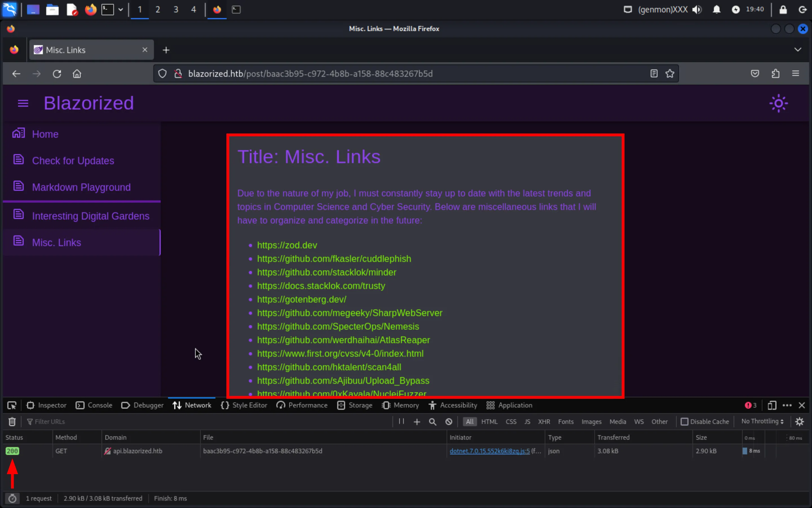The width and height of the screenshot is (812, 508).
Task: Open devtools more options menu
Action: (x=787, y=405)
